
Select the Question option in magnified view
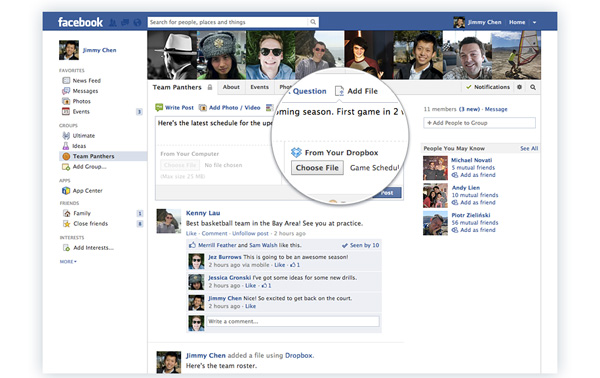310,91
